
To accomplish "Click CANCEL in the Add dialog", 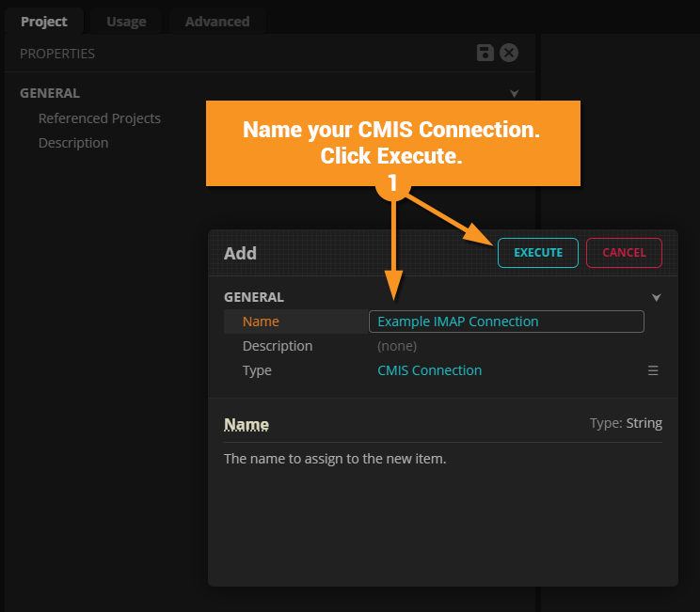I will coord(624,253).
